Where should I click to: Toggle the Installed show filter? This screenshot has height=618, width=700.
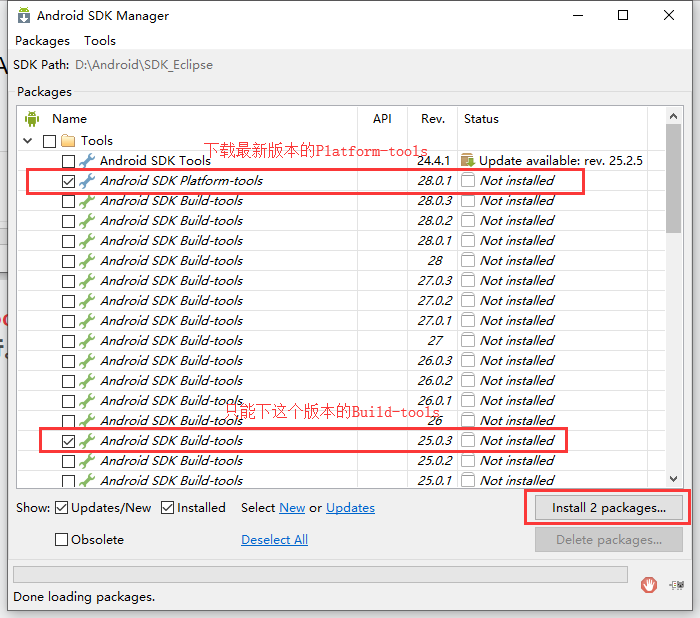click(x=167, y=508)
